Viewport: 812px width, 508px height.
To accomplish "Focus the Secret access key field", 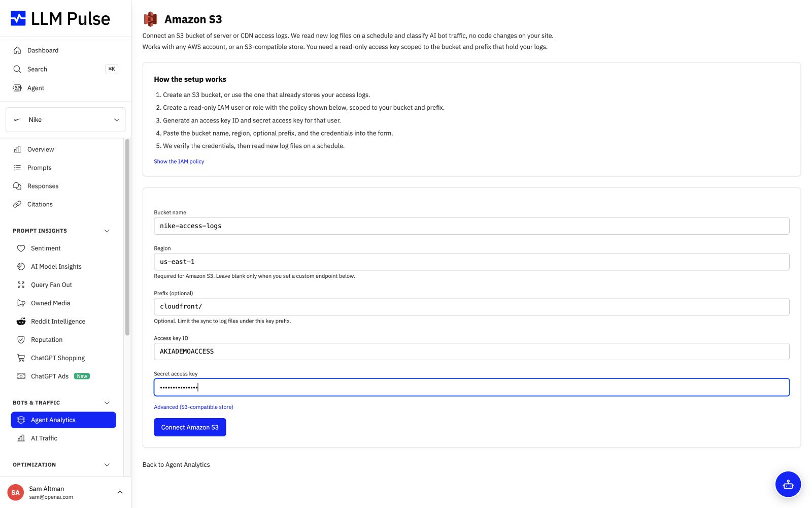I will tap(471, 387).
